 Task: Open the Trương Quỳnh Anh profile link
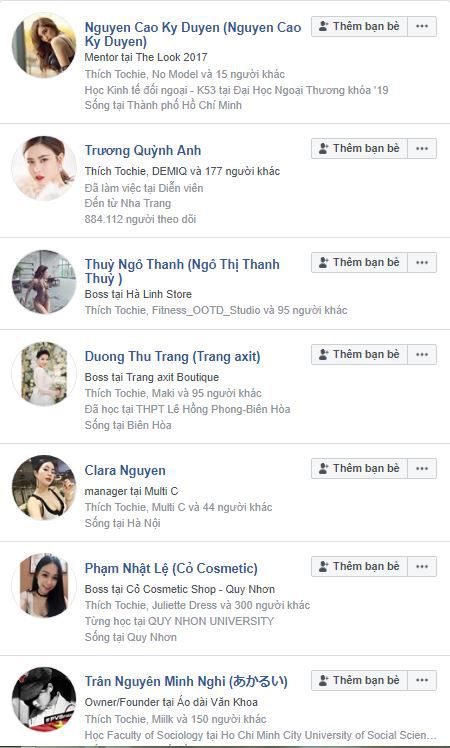click(x=143, y=151)
